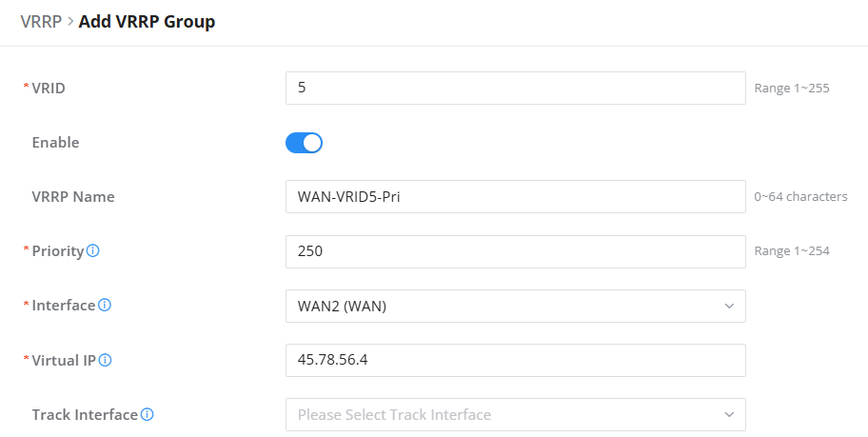Click the breadcrumb separator arrow
The height and width of the screenshot is (437, 868).
tap(70, 22)
